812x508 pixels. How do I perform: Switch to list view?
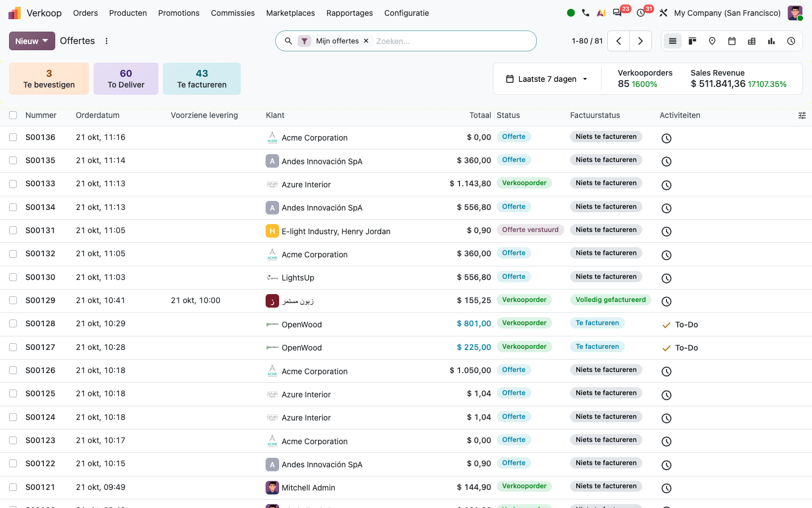pos(673,41)
